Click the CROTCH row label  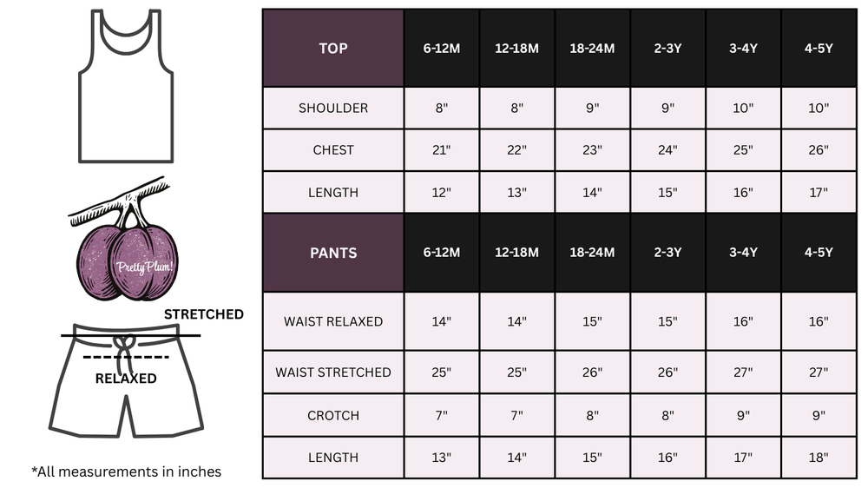coord(333,416)
